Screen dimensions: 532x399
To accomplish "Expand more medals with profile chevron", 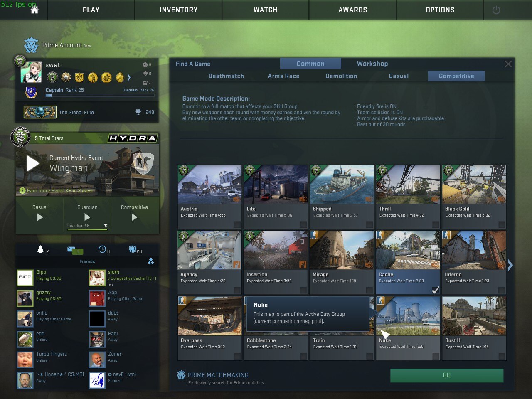I will click(129, 77).
